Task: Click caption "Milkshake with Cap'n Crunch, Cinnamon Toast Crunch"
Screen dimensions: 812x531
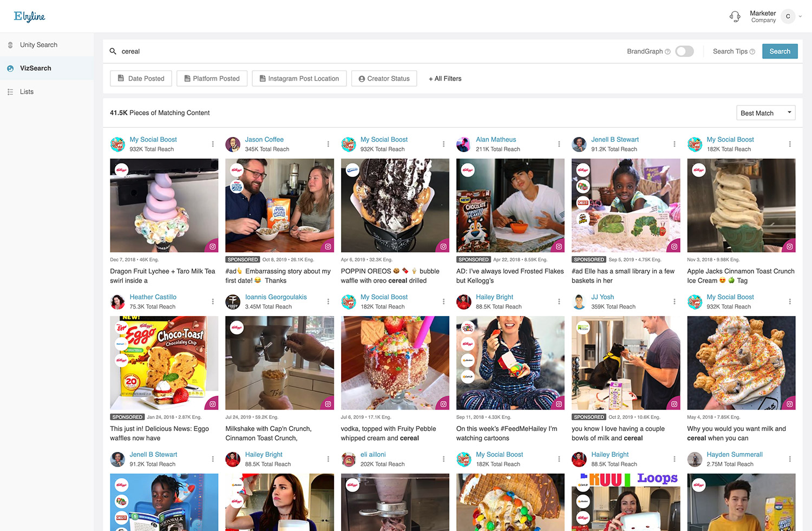Action: (269, 434)
